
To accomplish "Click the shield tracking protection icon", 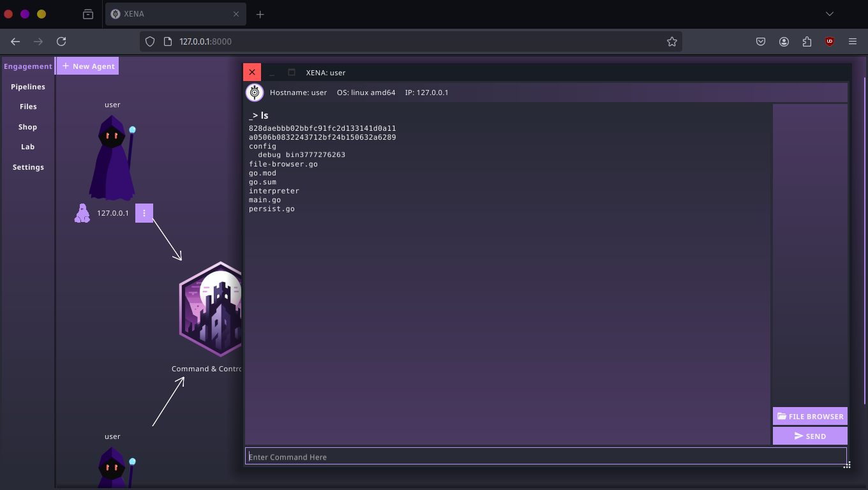I will point(150,41).
